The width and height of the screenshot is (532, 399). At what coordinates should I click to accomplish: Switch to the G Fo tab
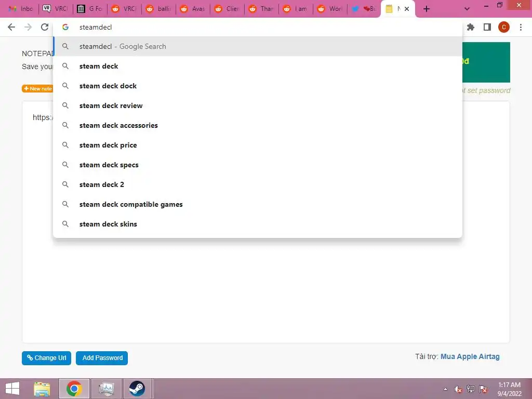coord(89,9)
